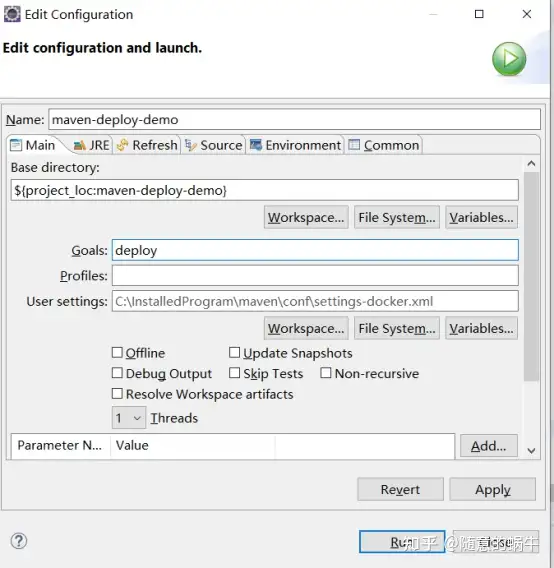Click the Source tab icon
Viewport: 554px width, 568px height.
coord(191,145)
